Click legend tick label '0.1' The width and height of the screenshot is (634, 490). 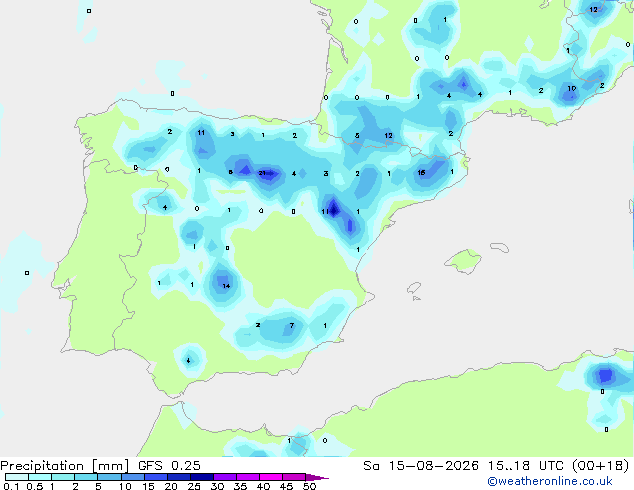coord(11,486)
